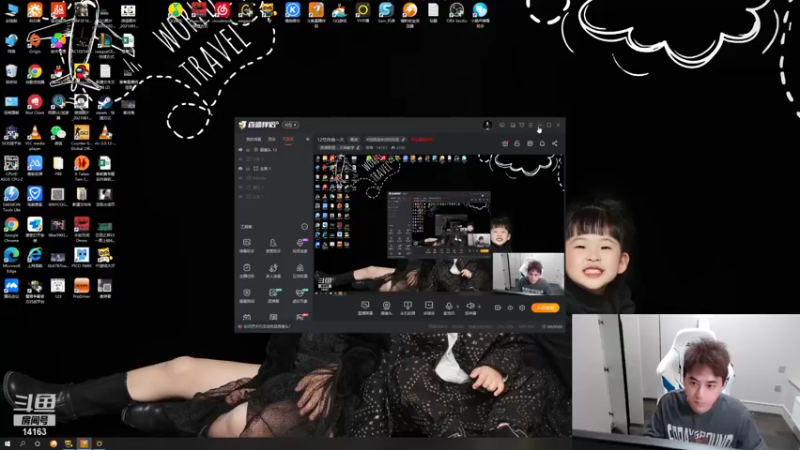Select the webcam overlay in stream preview
This screenshot has width=800, height=450.
(x=529, y=273)
